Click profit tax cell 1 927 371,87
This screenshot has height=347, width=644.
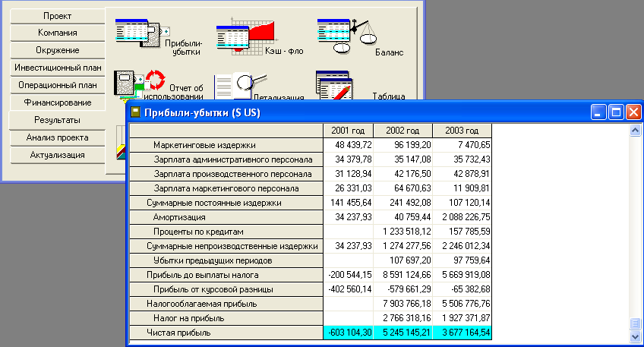click(462, 318)
